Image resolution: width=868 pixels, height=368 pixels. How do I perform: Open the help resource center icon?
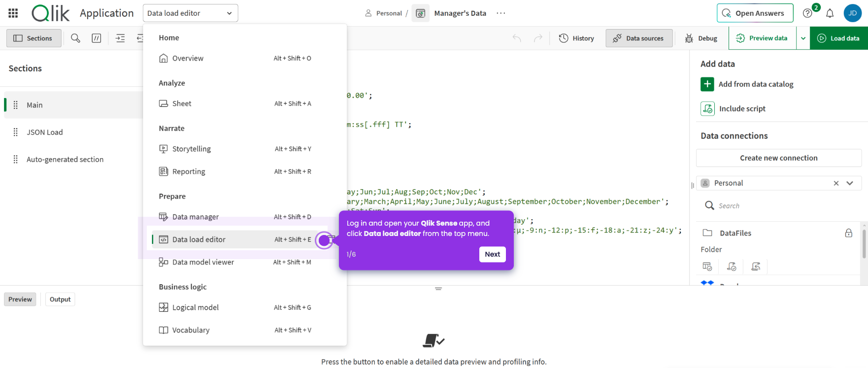pyautogui.click(x=807, y=13)
